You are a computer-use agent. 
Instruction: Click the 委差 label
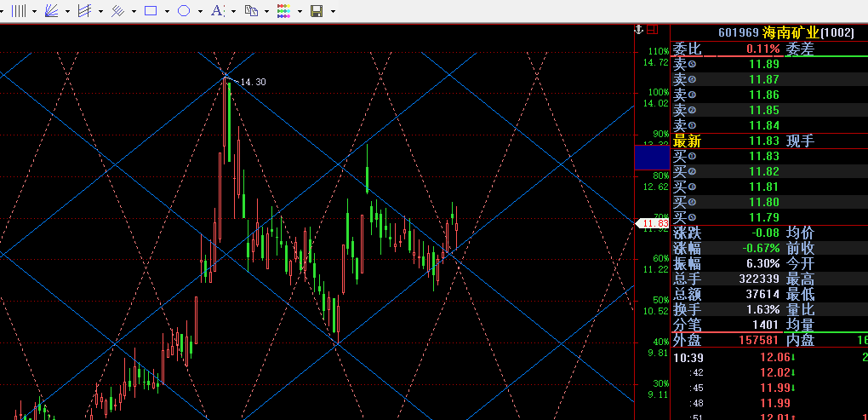(x=800, y=49)
